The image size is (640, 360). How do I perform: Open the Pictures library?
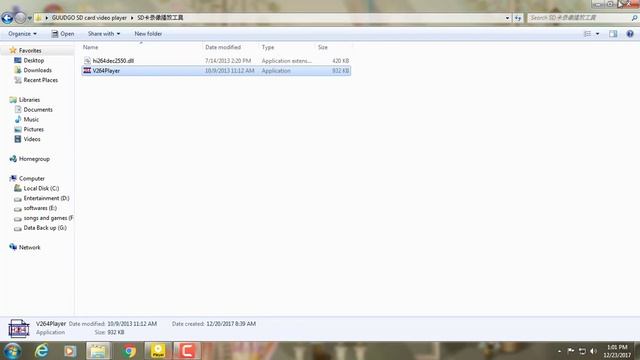(33, 129)
